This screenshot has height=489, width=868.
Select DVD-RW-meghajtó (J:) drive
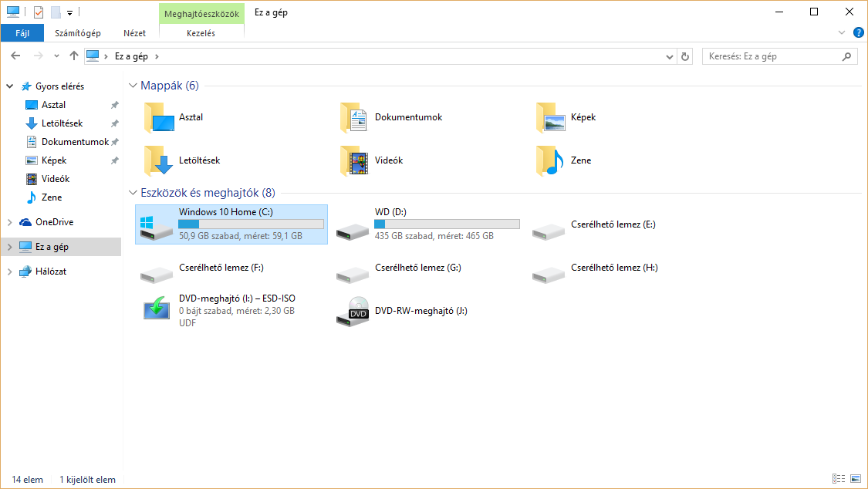(402, 311)
